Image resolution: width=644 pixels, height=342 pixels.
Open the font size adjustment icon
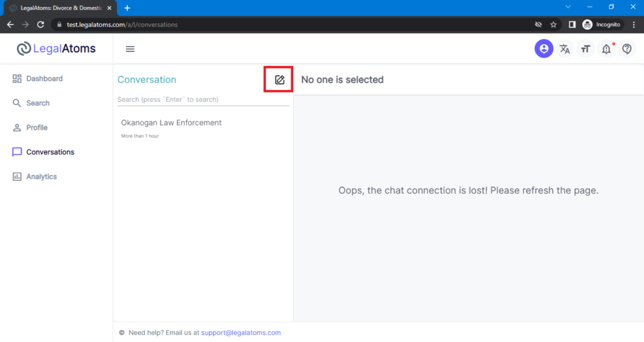[x=586, y=49]
